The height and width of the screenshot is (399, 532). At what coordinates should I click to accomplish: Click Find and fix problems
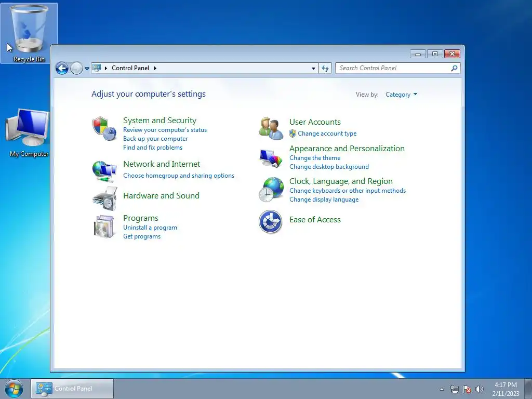click(153, 148)
